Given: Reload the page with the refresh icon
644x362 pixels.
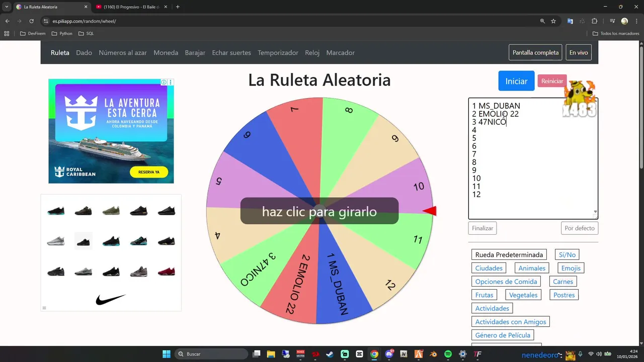Looking at the screenshot, I should (x=31, y=21).
